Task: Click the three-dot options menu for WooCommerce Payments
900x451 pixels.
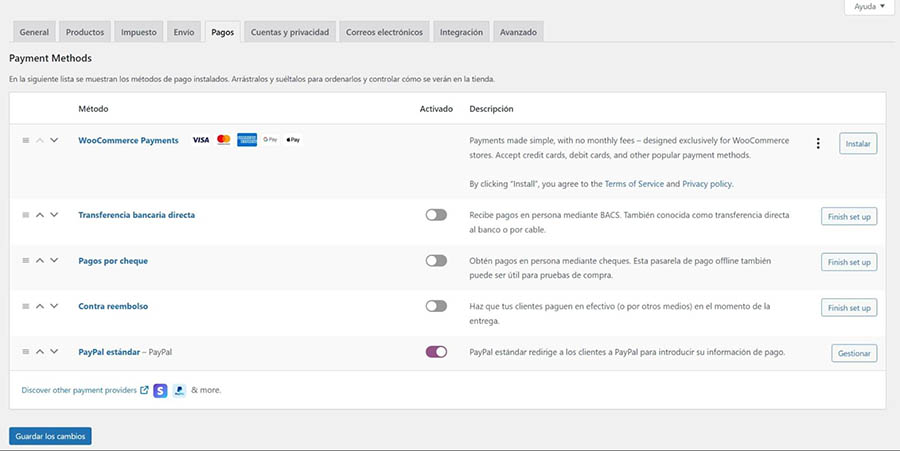Action: tap(818, 144)
